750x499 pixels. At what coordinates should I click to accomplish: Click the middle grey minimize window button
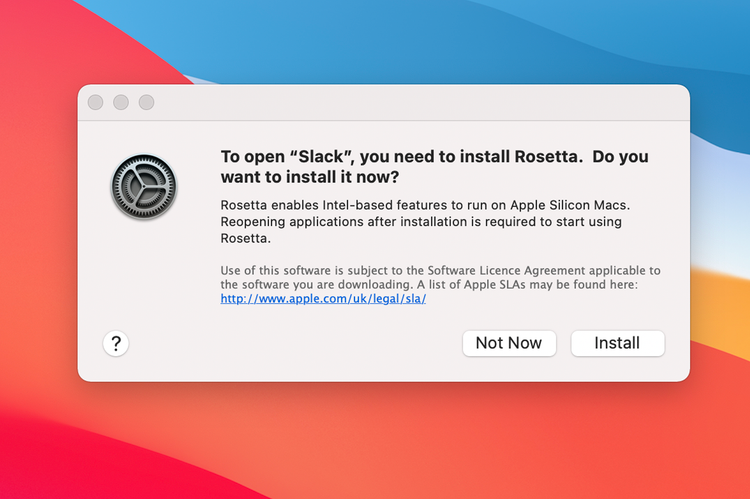point(121,102)
